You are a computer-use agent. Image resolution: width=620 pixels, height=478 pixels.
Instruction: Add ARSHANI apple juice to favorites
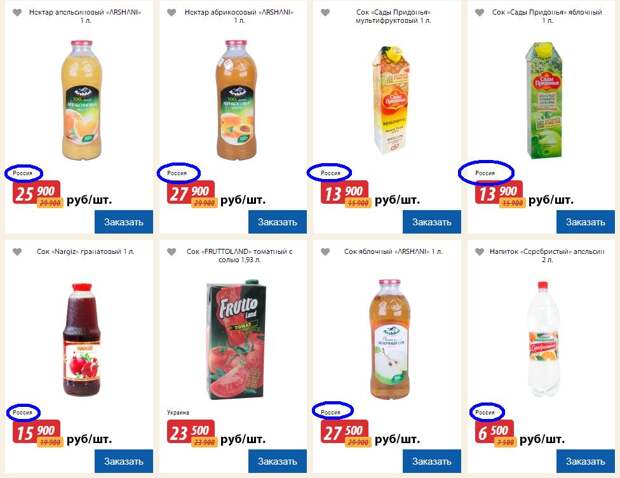coord(325,252)
